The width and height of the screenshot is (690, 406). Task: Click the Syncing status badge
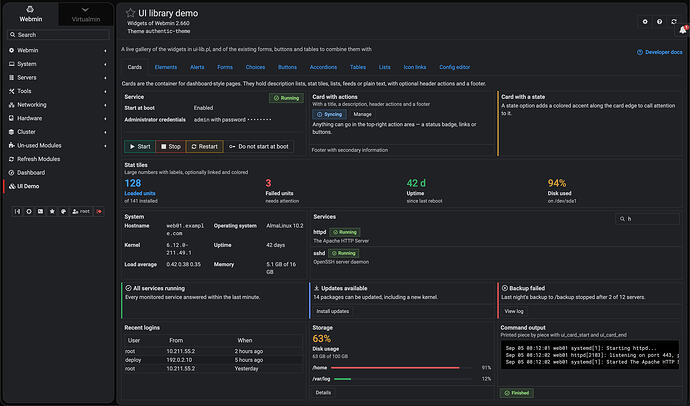(x=329, y=114)
